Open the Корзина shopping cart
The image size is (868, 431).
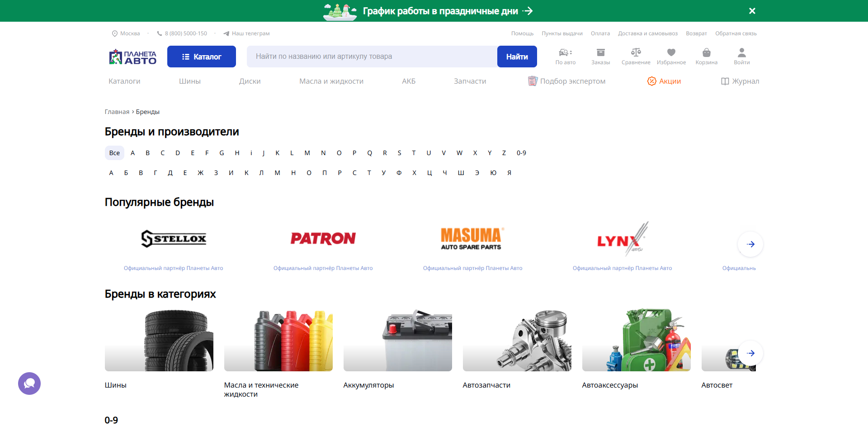[x=706, y=56]
